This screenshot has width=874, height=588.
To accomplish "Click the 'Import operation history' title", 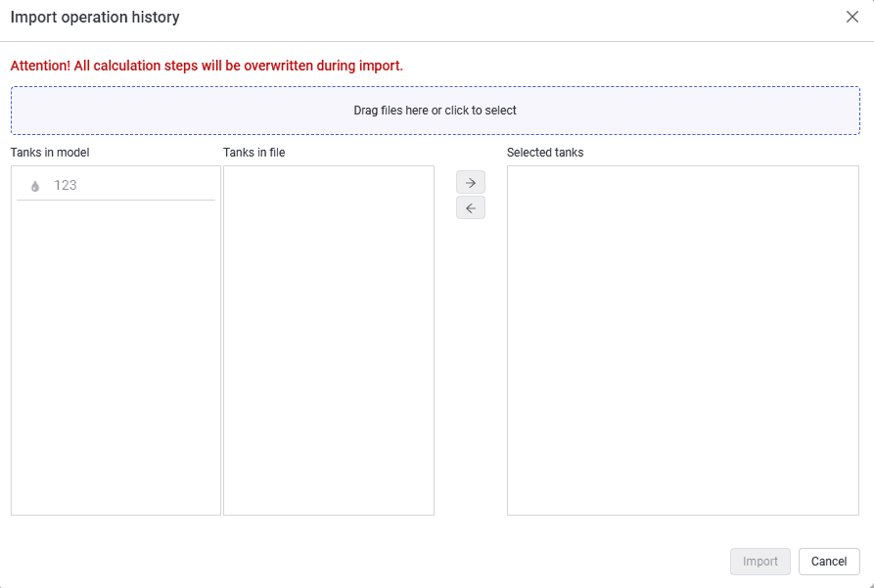I will [95, 18].
